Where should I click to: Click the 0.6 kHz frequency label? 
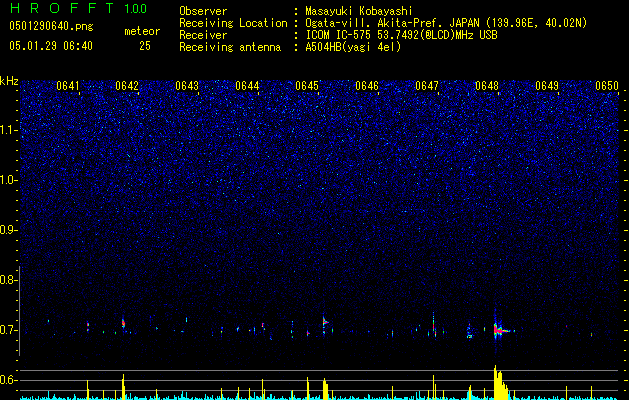(x=8, y=380)
